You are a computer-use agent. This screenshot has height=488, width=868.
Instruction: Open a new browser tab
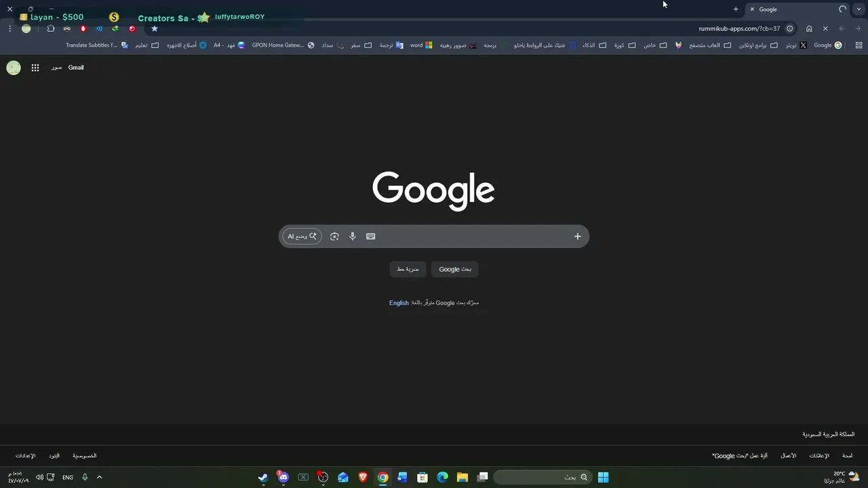736,9
